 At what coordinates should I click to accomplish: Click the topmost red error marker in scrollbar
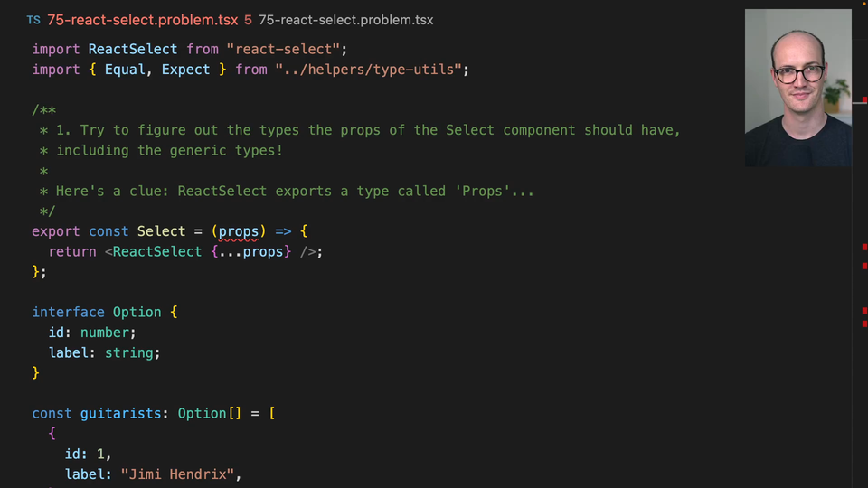(x=864, y=98)
